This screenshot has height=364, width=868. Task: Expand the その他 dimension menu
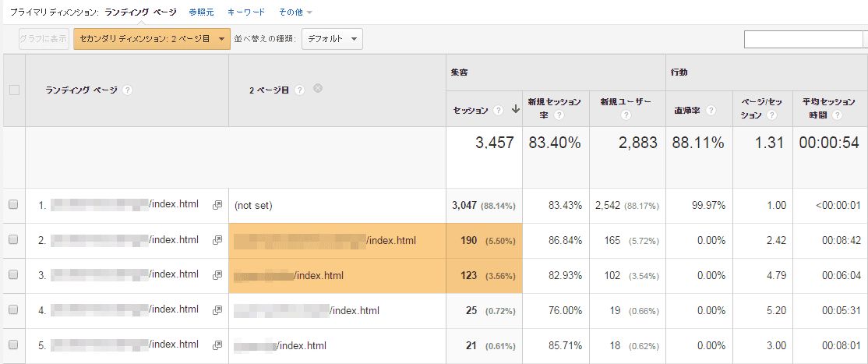tap(295, 12)
